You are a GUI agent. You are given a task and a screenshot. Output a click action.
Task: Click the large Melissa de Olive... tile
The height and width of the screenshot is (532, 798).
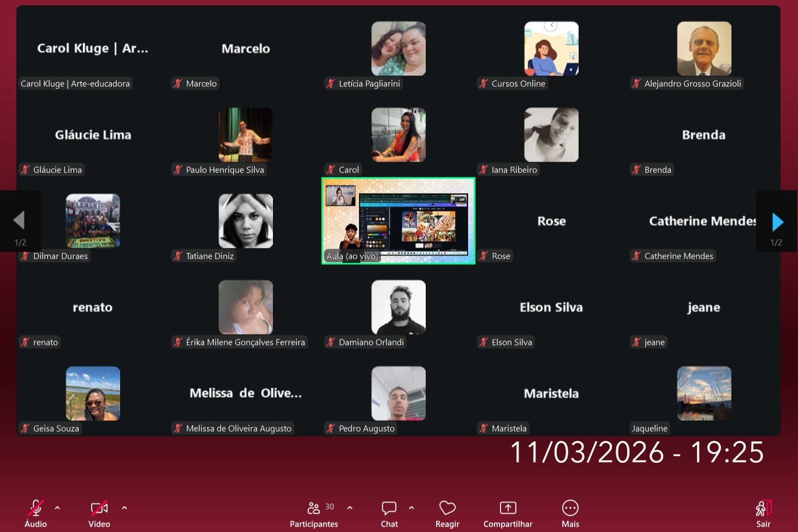246,393
